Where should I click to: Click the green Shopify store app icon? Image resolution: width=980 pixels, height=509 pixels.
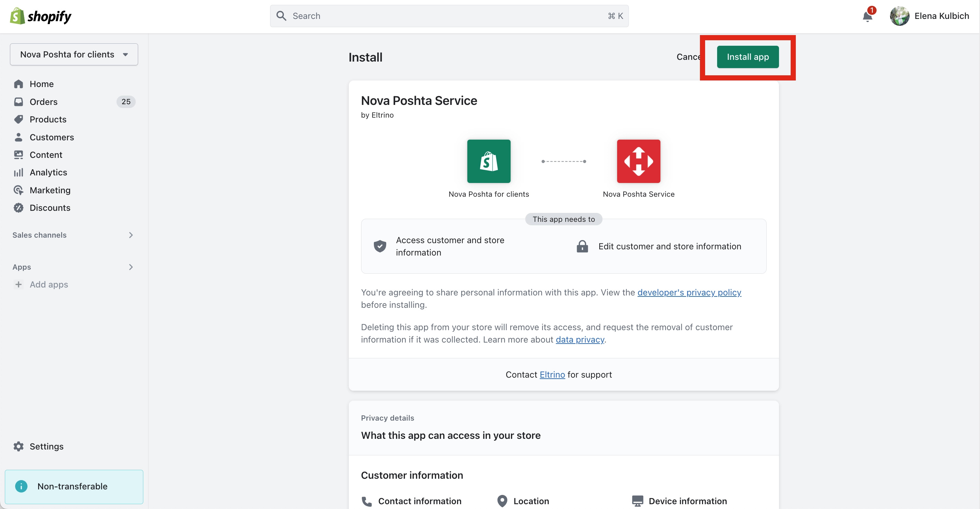coord(489,161)
